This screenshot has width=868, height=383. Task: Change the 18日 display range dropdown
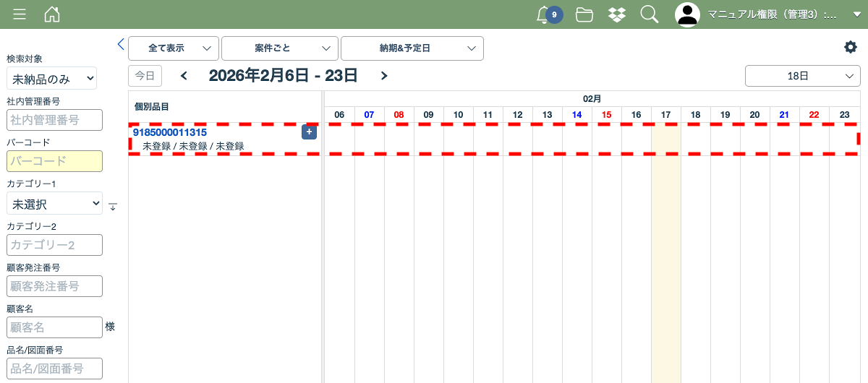(802, 76)
